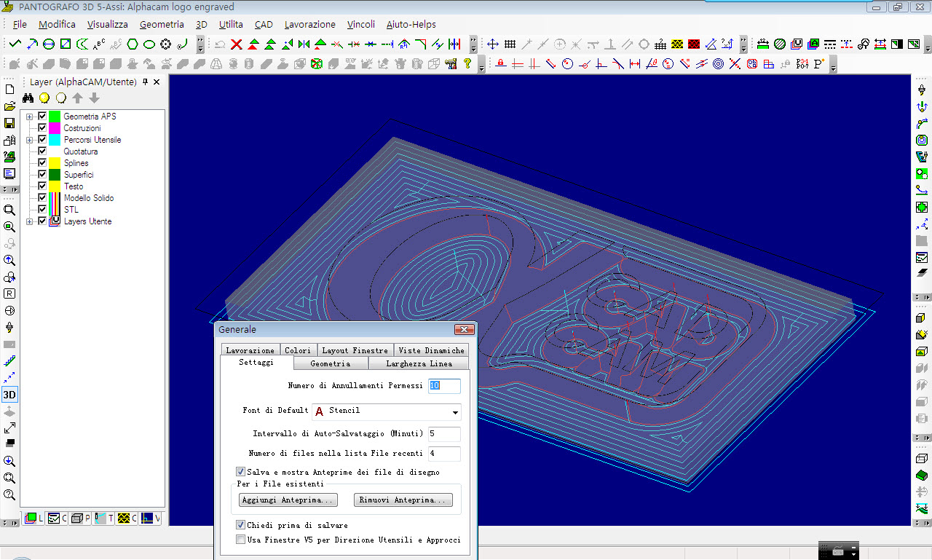This screenshot has height=560, width=932.
Task: Click the yellow light bulb layer icon
Action: (x=44, y=98)
